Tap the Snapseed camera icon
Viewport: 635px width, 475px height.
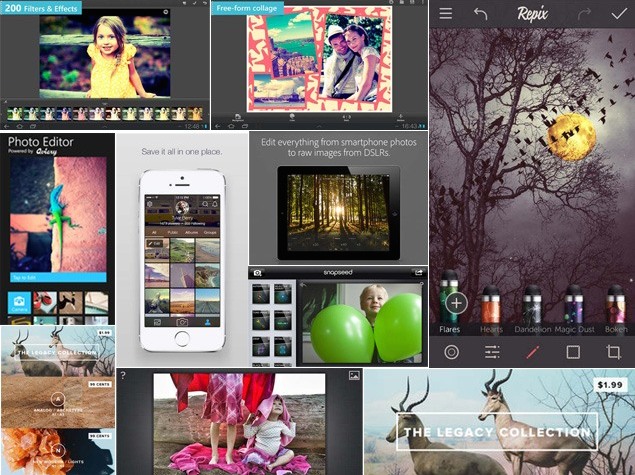pos(257,272)
